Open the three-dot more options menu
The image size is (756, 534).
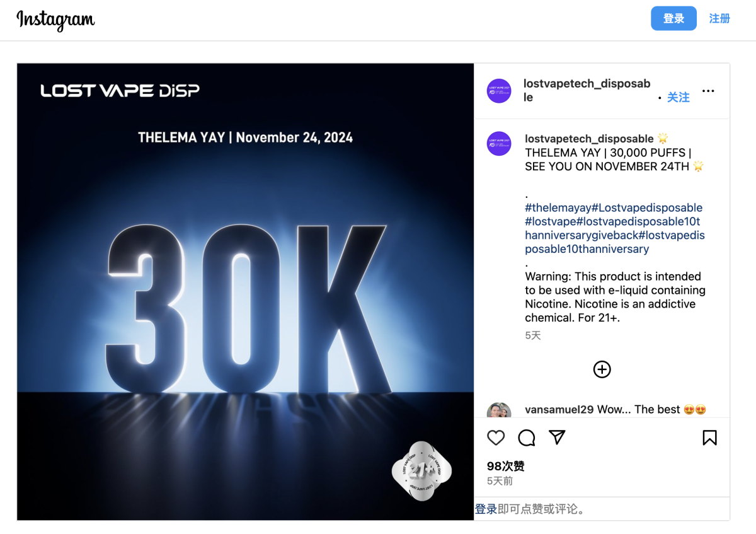pyautogui.click(x=708, y=91)
